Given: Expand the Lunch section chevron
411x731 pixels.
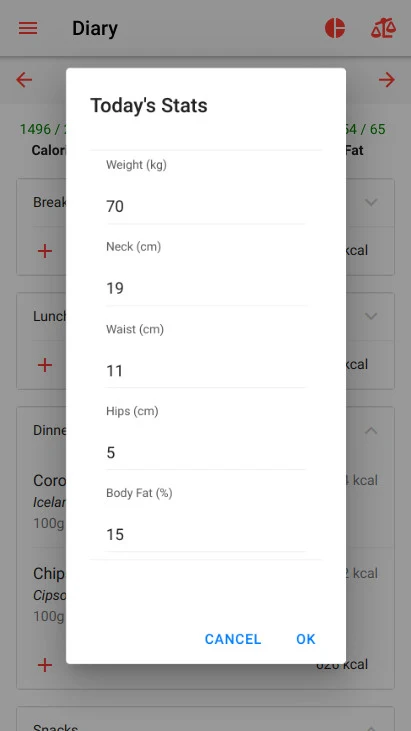Looking at the screenshot, I should point(371,316).
